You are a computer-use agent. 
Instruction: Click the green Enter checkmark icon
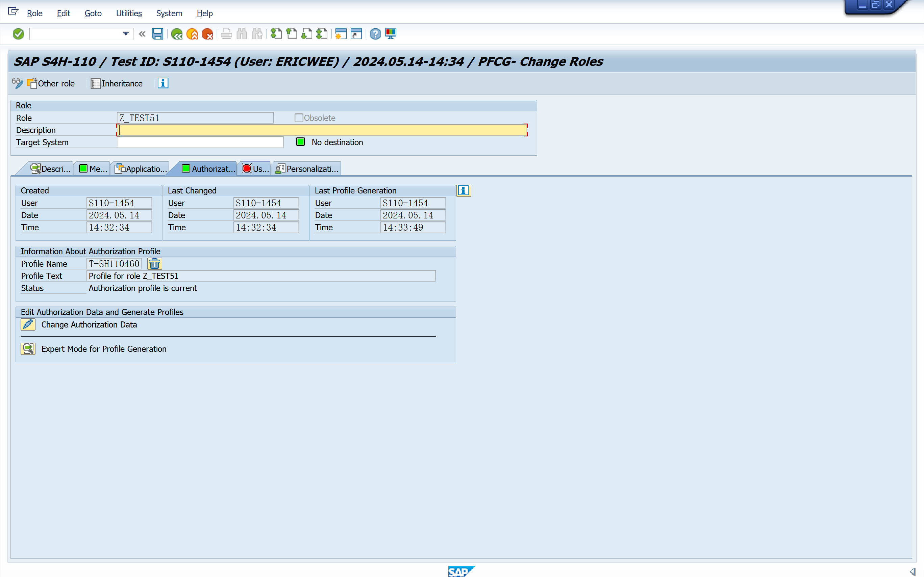18,34
